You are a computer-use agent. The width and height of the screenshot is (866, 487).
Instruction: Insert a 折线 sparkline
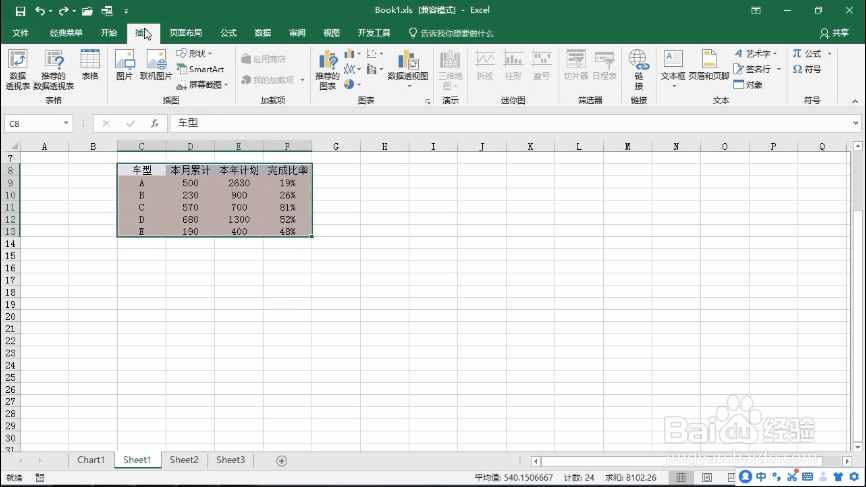(485, 65)
